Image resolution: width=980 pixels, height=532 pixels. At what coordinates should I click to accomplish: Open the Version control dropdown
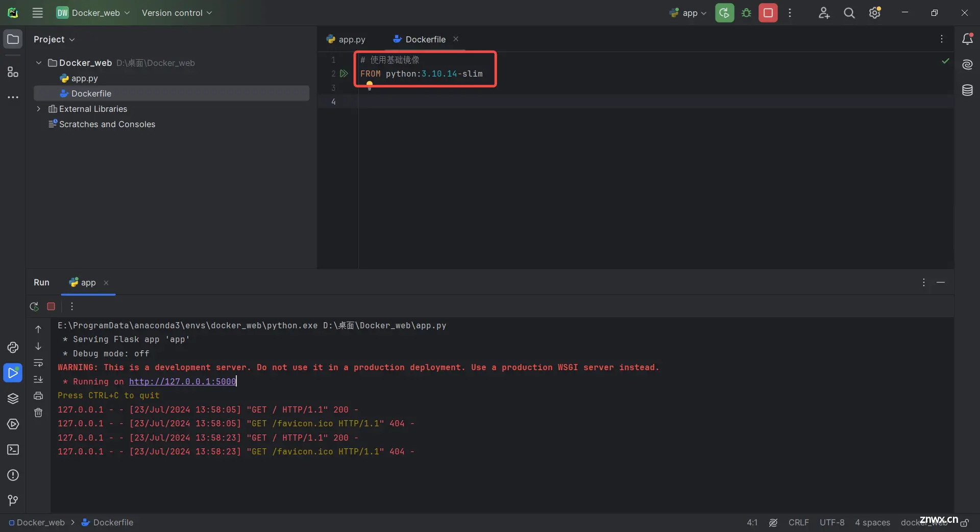click(177, 13)
